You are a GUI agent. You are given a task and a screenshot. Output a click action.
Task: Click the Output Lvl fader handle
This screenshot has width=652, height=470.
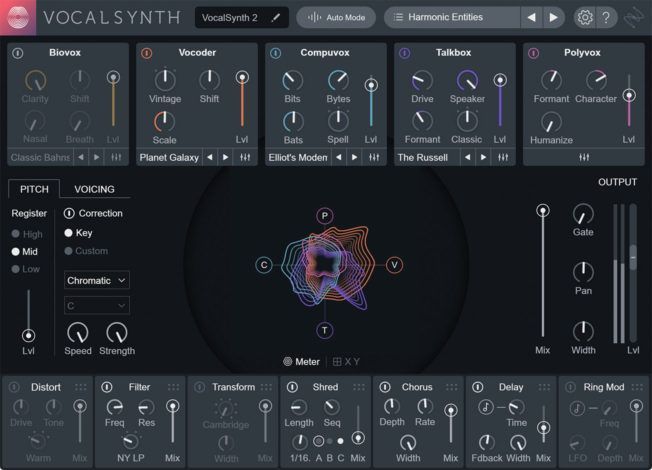[x=633, y=257]
